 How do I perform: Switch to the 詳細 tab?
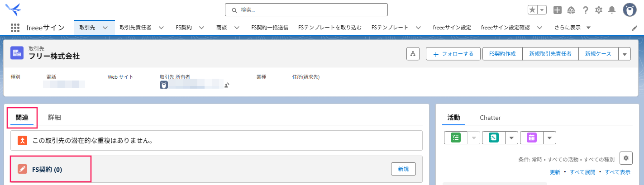[x=54, y=118]
